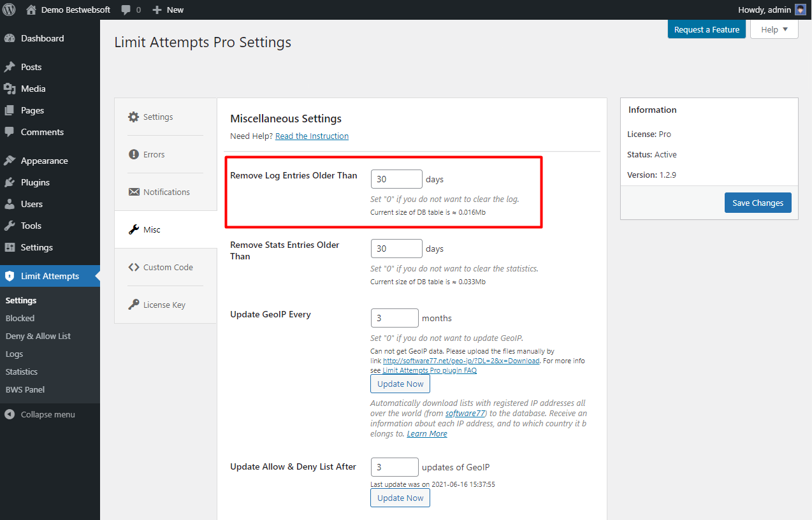The image size is (812, 520).
Task: Focus the updates of GeoIP number field
Action: coord(395,467)
